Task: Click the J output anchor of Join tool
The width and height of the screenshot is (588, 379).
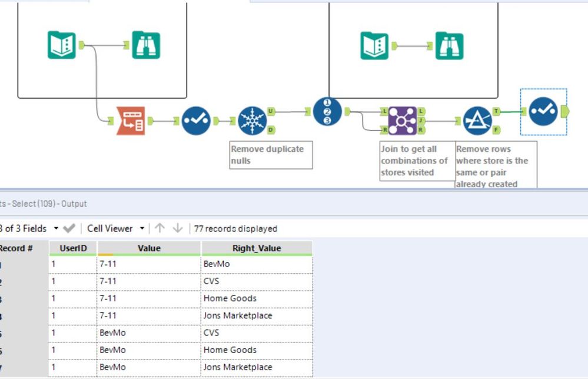Action: 421,121
